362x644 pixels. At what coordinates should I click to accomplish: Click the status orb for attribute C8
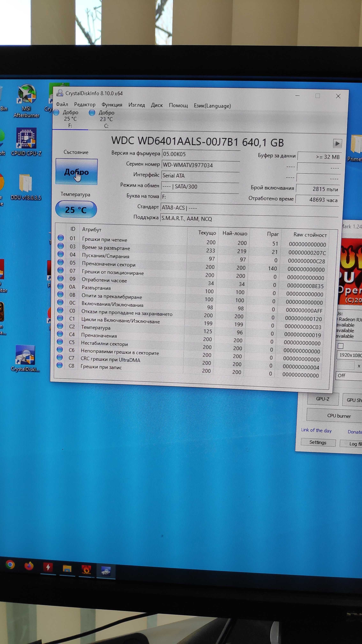pos(60,365)
